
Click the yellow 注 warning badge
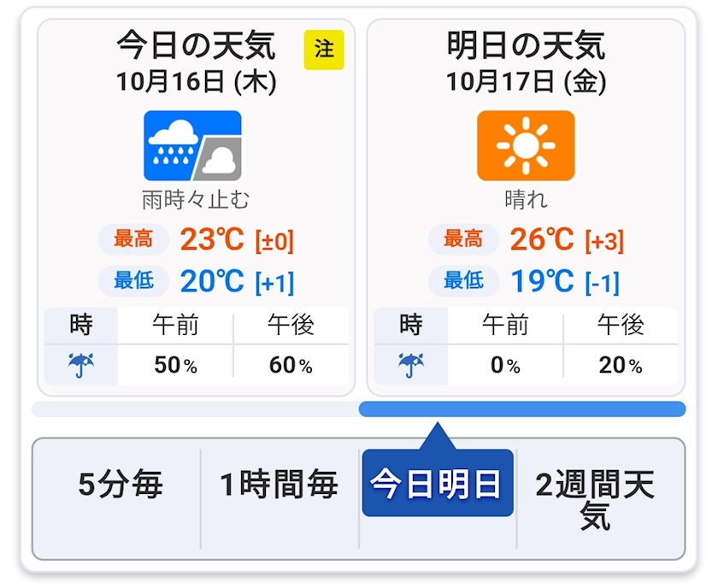pyautogui.click(x=324, y=50)
